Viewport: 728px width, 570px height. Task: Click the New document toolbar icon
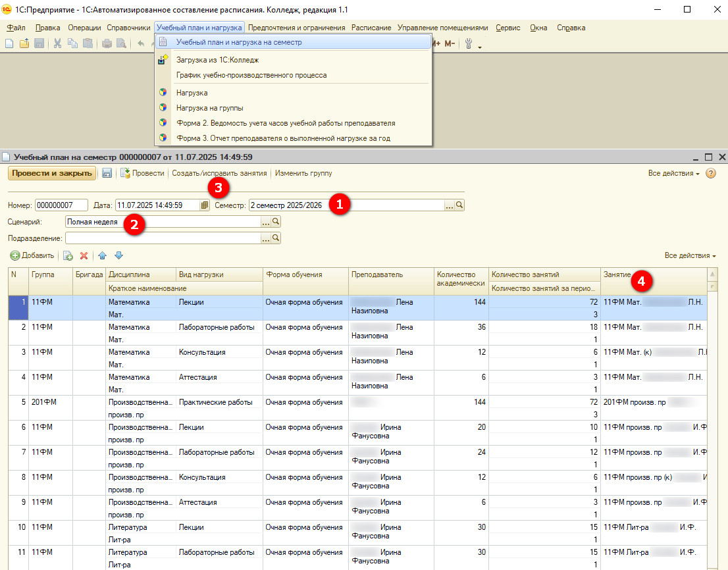pos(9,43)
